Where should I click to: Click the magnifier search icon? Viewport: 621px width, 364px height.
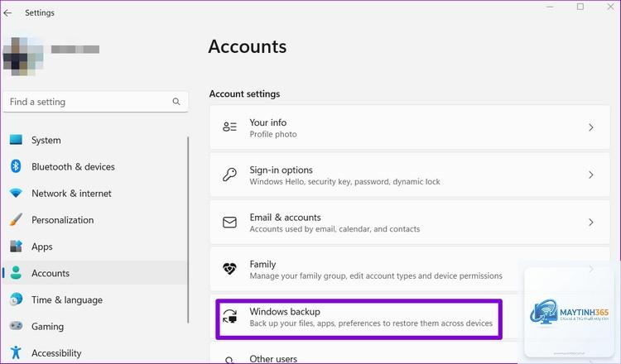pyautogui.click(x=176, y=102)
